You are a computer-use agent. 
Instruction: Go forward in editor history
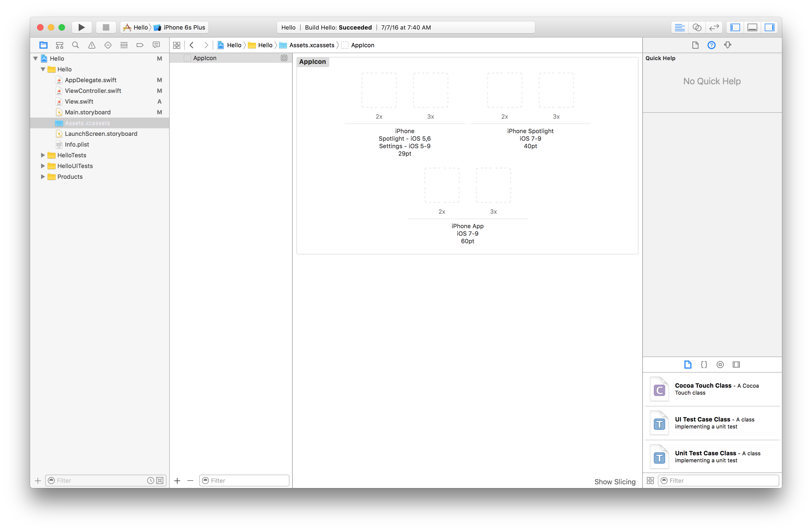point(206,45)
